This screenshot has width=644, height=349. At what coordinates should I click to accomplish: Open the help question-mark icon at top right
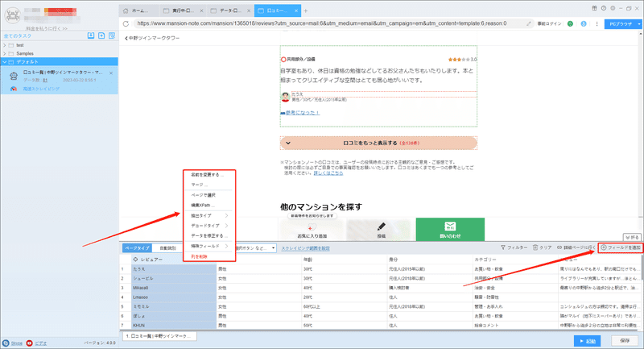[603, 8]
